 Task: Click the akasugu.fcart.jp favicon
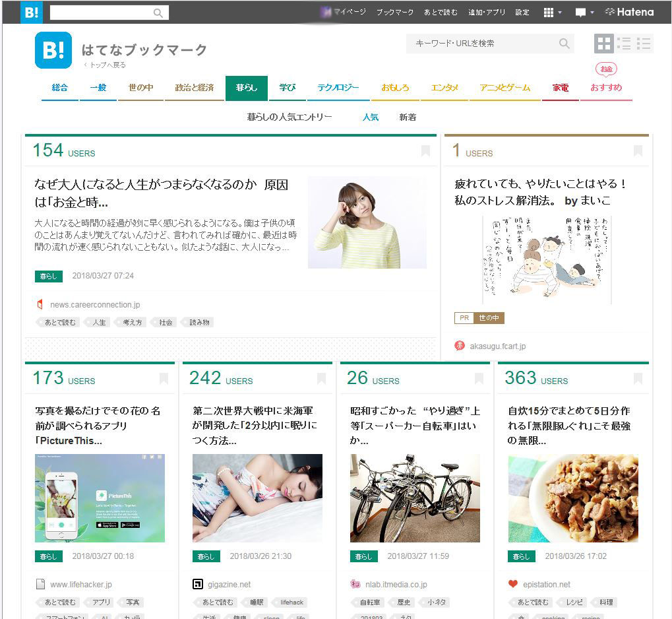click(x=460, y=346)
